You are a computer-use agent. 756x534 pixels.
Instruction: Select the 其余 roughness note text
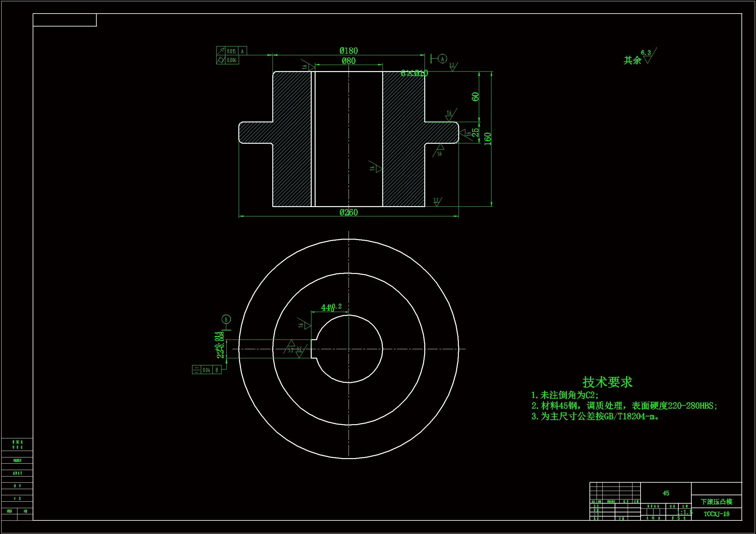pos(632,60)
